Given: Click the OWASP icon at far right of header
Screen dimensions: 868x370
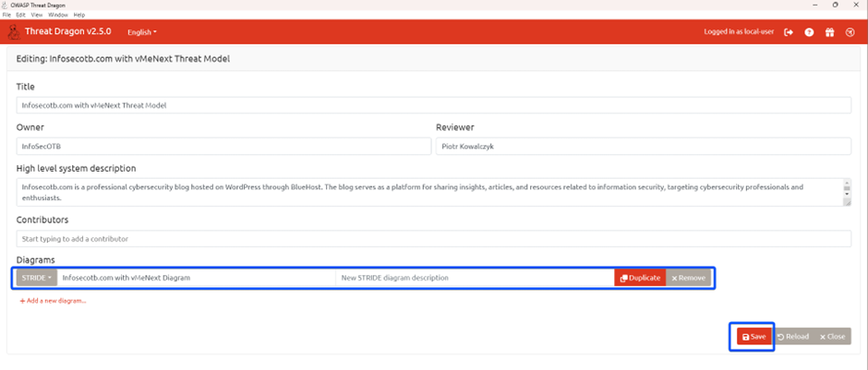Looking at the screenshot, I should [850, 32].
